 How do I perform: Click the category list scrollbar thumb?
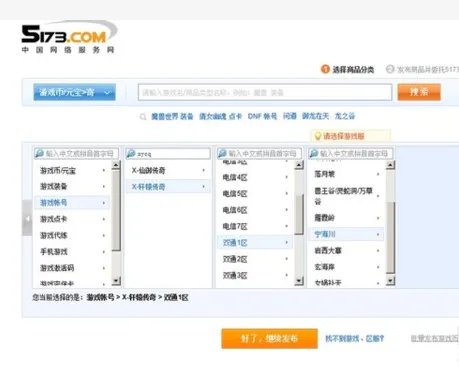(116, 211)
